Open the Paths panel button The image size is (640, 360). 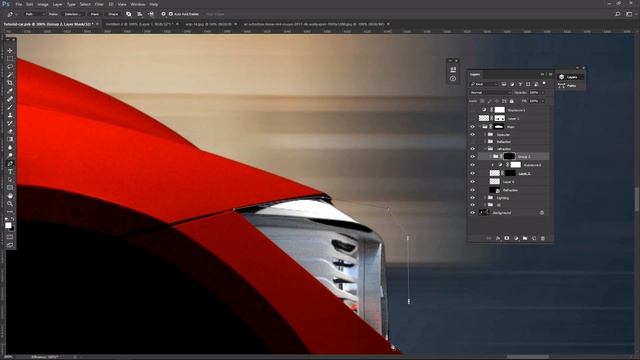point(571,85)
